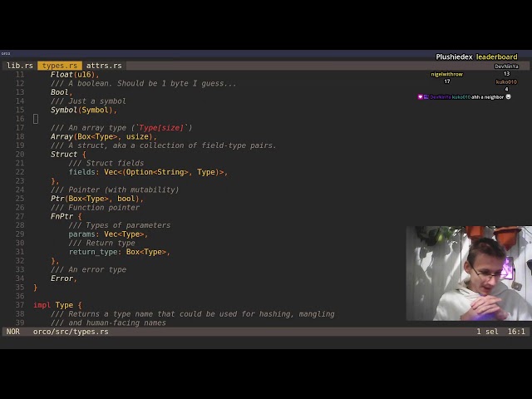This screenshot has height=399, width=532.
Task: Click the '/// An error type' comment
Action: (88, 269)
